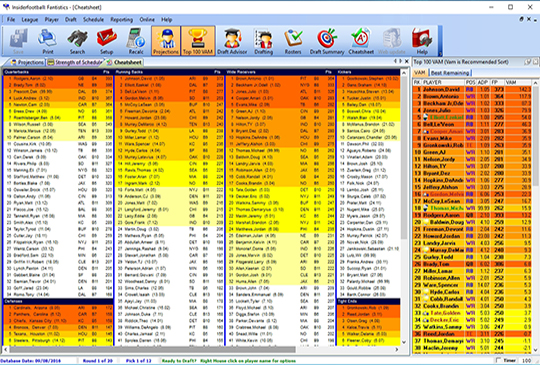Click cheatsheet vertical scrollbar down arrow

[x=405, y=342]
